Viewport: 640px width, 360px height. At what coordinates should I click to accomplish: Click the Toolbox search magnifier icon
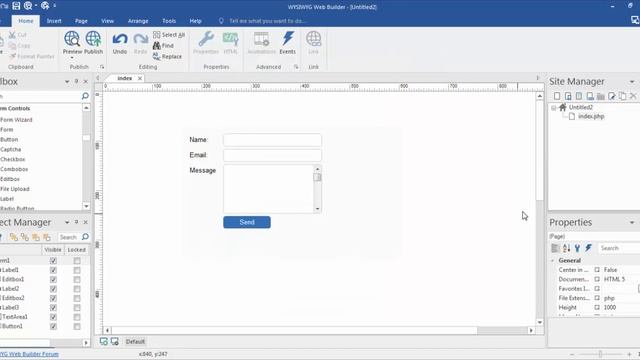tap(85, 96)
